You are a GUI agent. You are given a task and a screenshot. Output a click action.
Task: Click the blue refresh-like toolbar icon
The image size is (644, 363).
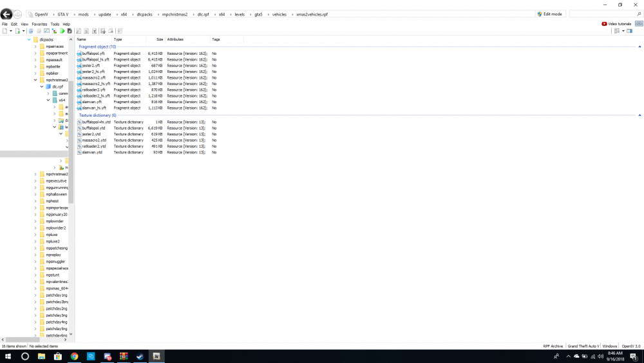[x=31, y=31]
